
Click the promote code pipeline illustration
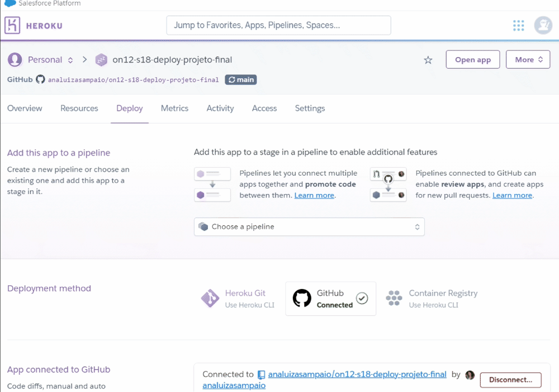[x=212, y=185]
